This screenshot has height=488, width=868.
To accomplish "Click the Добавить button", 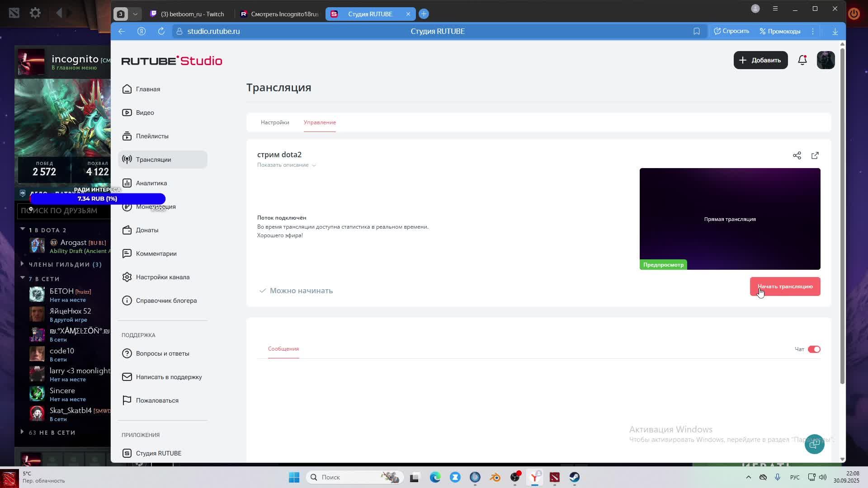I will (760, 60).
